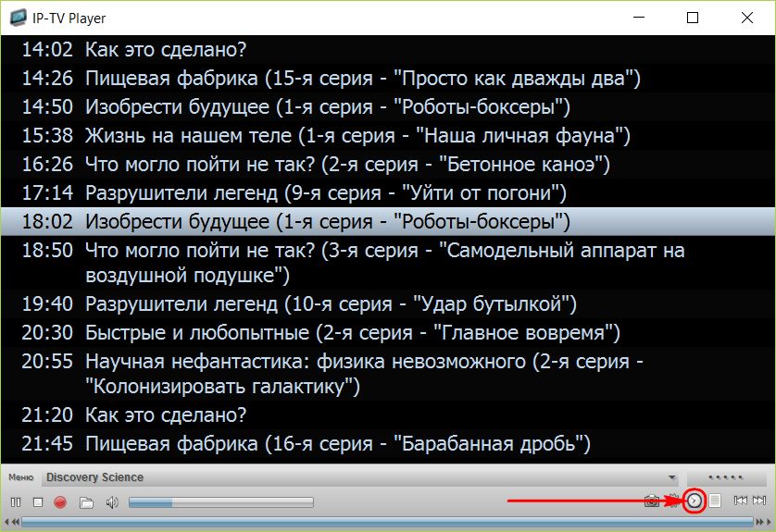776x532 pixels.
Task: Maximize the IP-TV Player window
Action: pos(693,18)
